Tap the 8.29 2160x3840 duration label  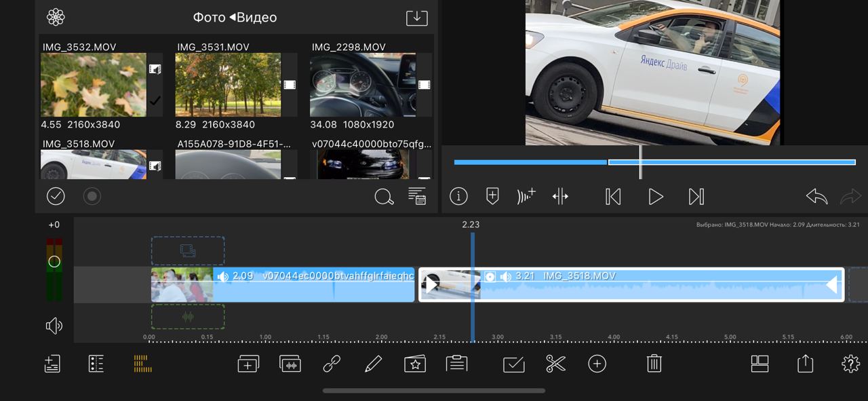click(x=216, y=124)
